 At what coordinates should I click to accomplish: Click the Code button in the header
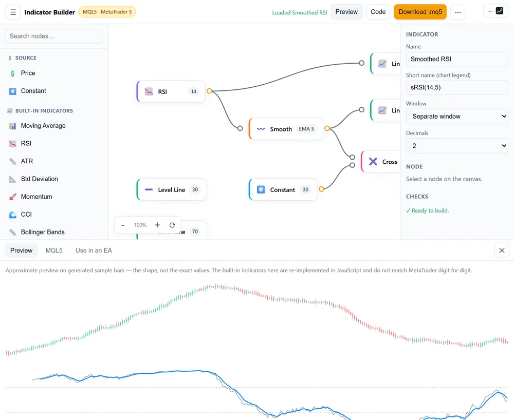click(378, 12)
